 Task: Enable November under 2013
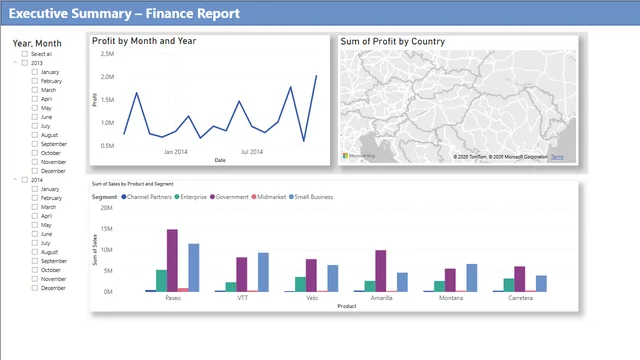(x=35, y=162)
